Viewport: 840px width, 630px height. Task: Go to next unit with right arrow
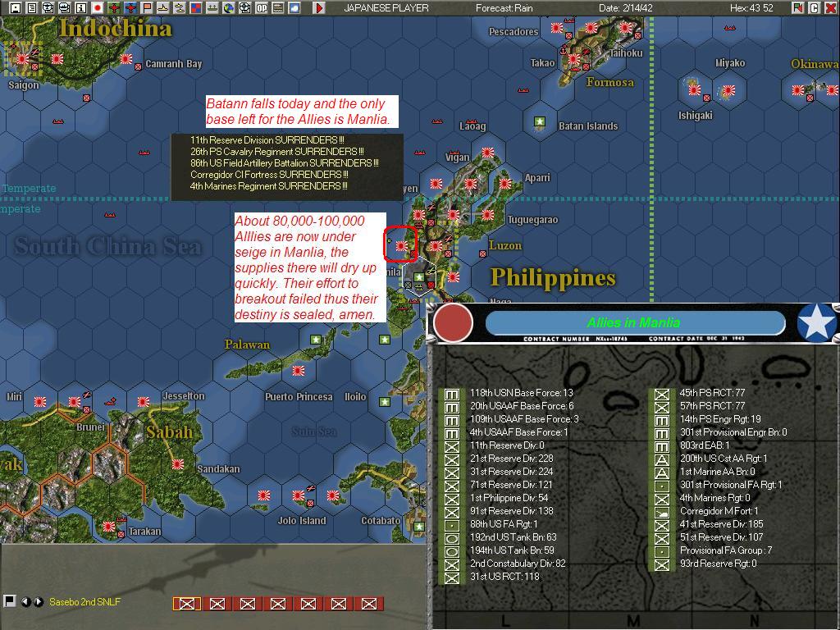tap(38, 602)
